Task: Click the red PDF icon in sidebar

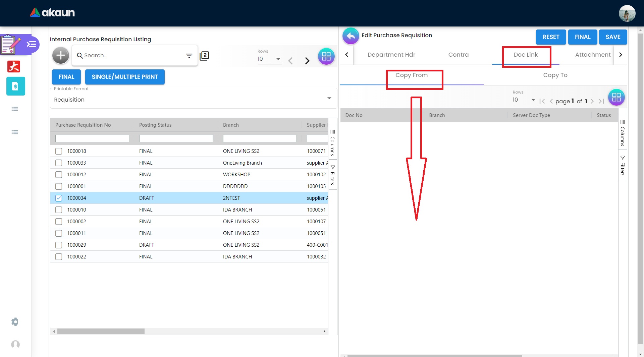Action: pyautogui.click(x=14, y=66)
